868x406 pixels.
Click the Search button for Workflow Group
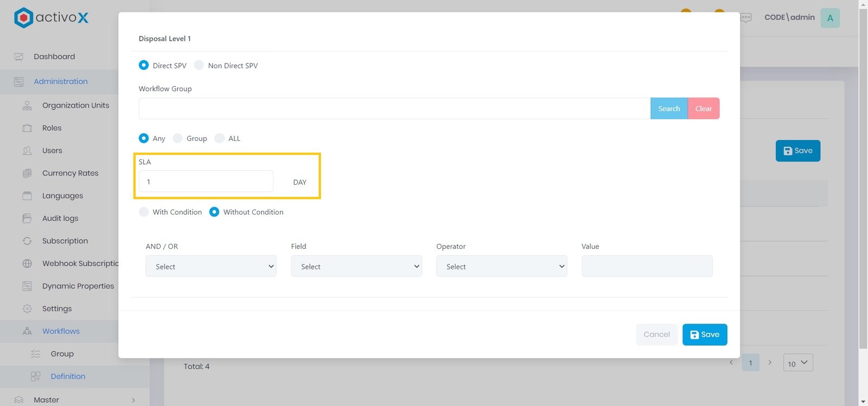[669, 108]
